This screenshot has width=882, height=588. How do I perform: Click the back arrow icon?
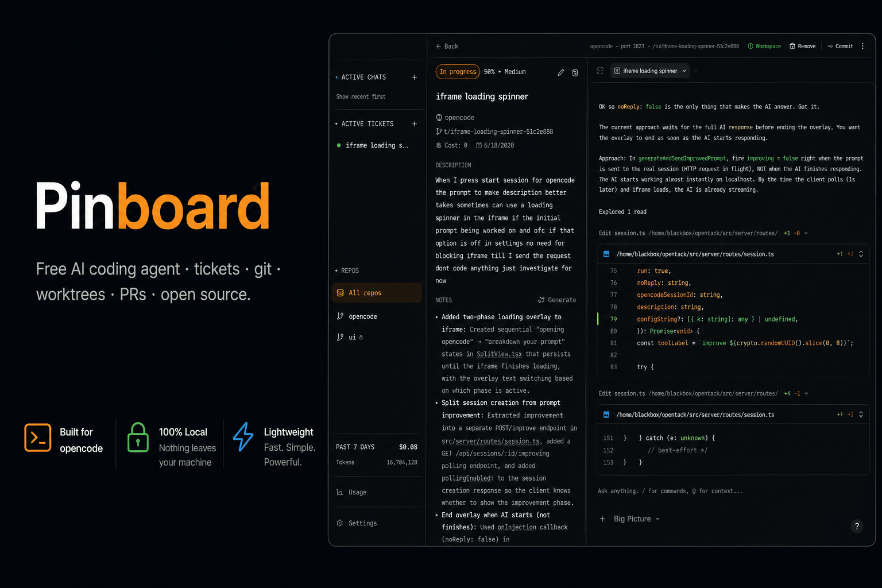click(439, 46)
